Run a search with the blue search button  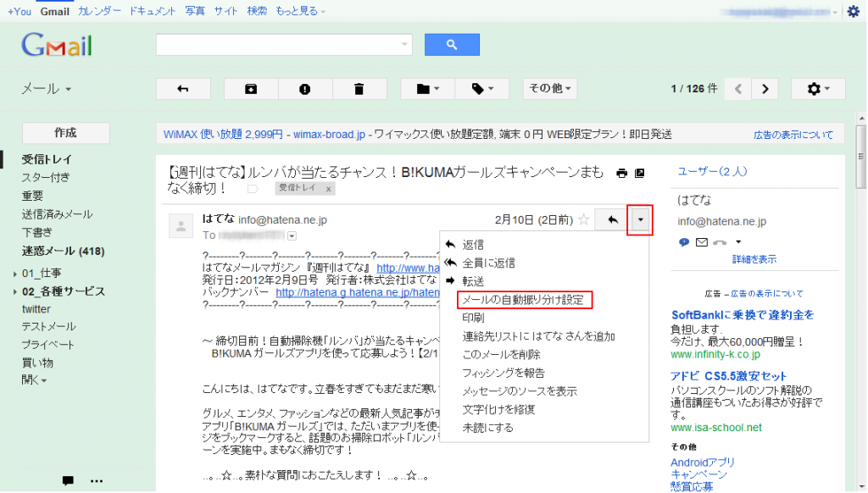452,44
